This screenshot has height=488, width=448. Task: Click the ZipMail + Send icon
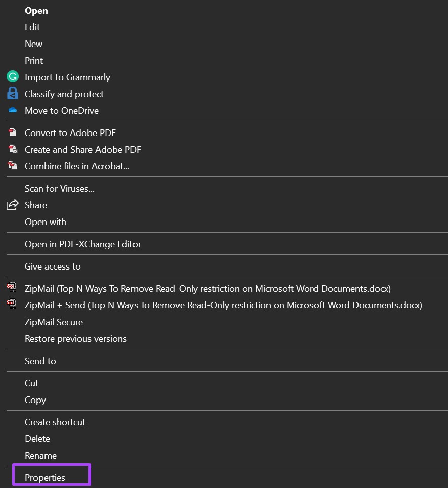pos(12,304)
